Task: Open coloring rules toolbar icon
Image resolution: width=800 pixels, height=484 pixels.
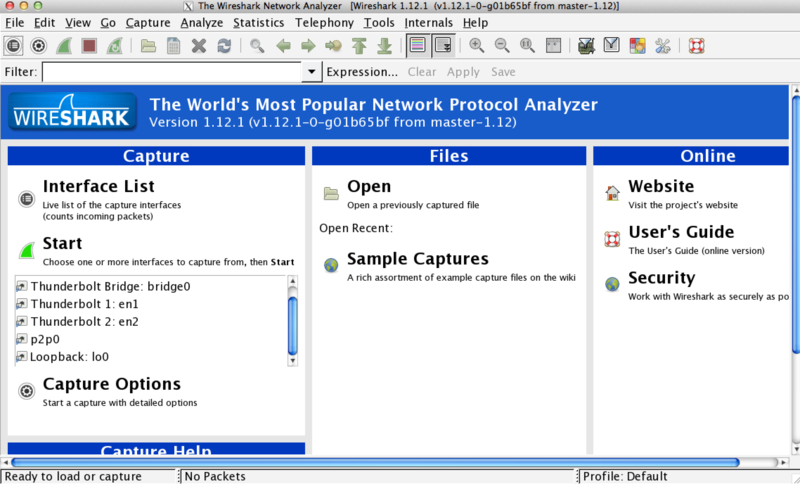Action: click(637, 46)
